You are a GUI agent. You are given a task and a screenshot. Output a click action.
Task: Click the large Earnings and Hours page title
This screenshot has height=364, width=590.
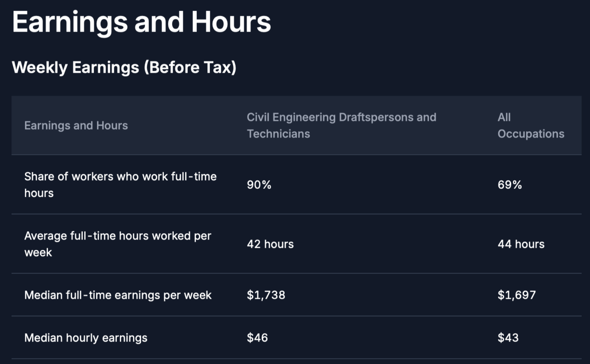pyautogui.click(x=141, y=22)
